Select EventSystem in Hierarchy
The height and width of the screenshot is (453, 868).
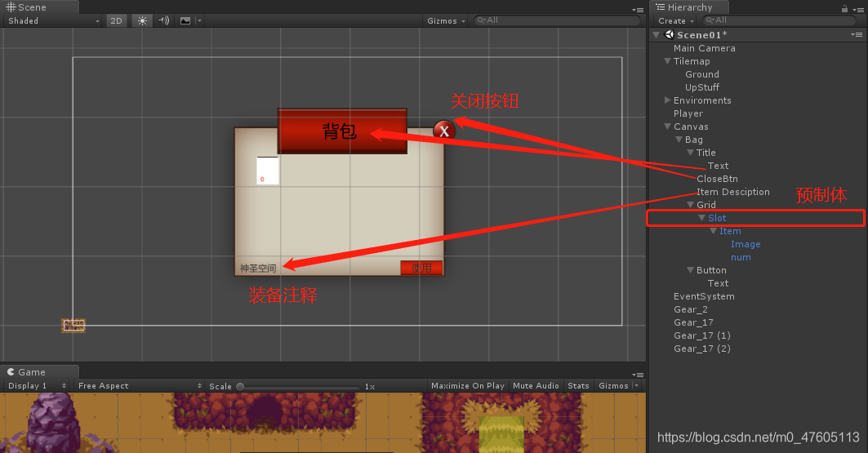704,296
